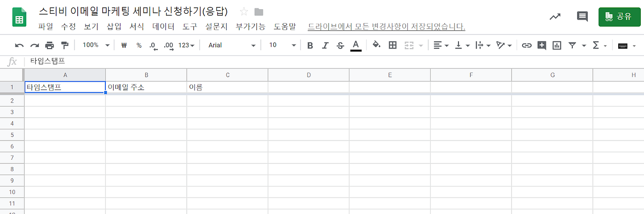Open the 설문지 menu
The width and height of the screenshot is (644, 214).
217,27
